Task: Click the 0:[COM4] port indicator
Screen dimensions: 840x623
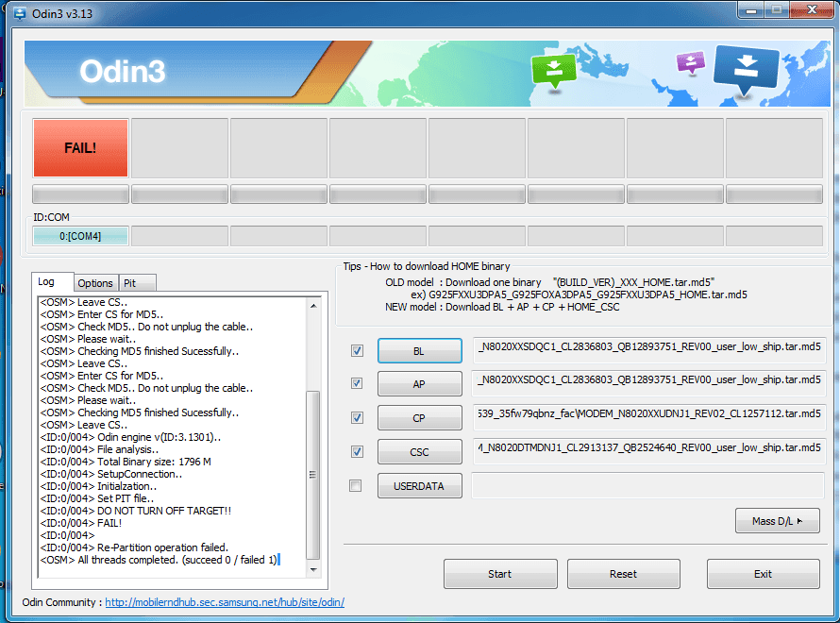Action: (80, 236)
